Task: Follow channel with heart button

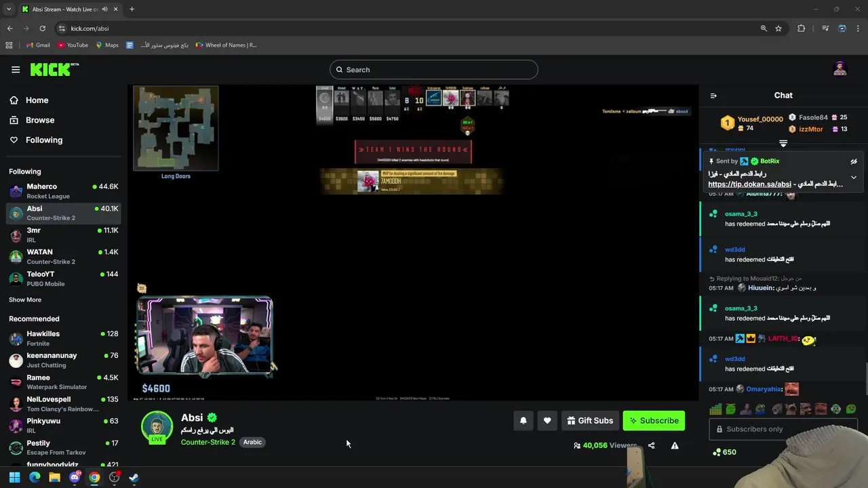Action: point(547,420)
